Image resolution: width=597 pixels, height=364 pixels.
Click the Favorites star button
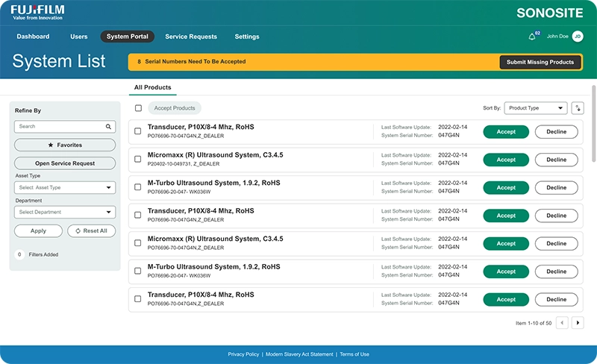[65, 145]
